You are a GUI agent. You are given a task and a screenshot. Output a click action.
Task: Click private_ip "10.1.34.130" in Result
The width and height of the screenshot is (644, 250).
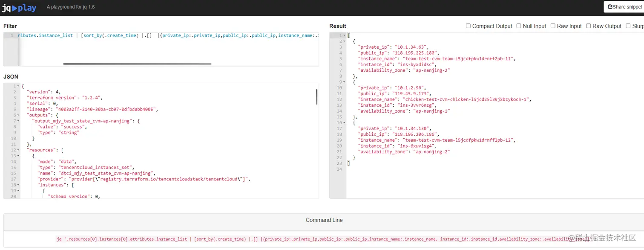coord(413,128)
